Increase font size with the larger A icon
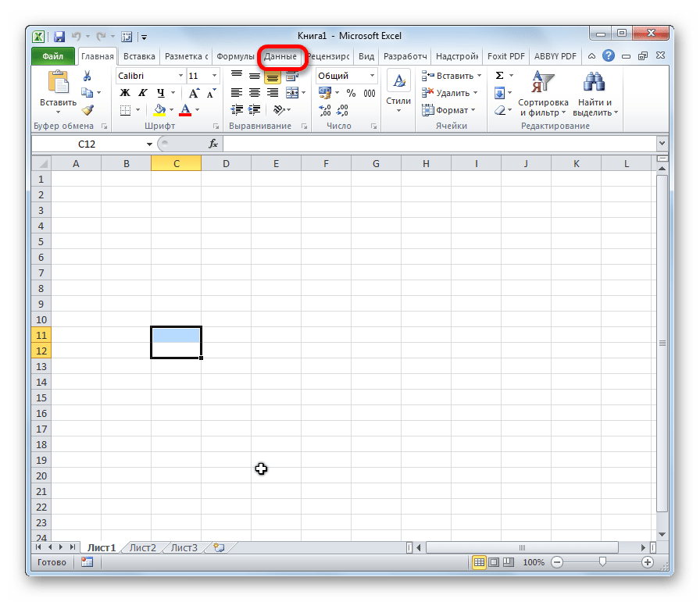Viewport: 700px width, 602px height. 194,93
